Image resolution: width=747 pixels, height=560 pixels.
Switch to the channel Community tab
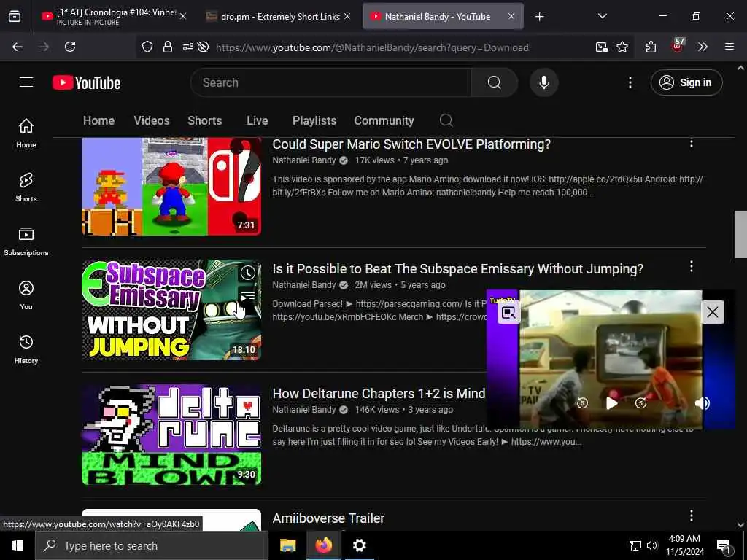[384, 120]
